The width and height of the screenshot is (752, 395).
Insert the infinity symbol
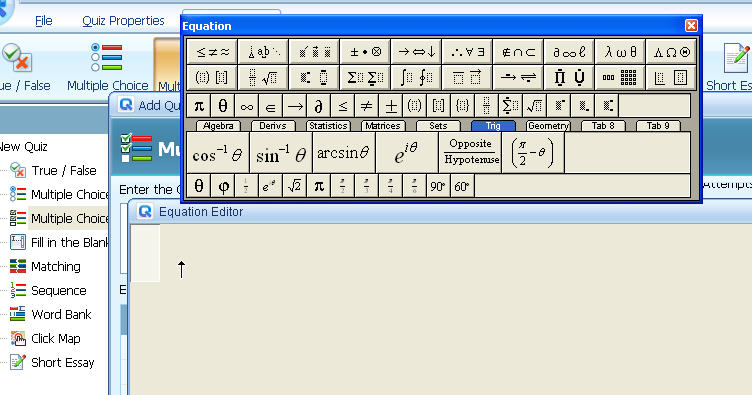247,106
